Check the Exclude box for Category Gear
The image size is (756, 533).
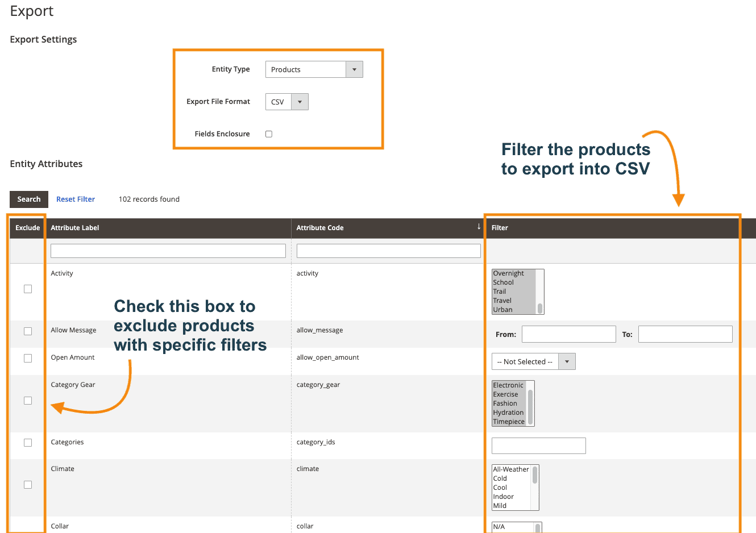point(27,400)
